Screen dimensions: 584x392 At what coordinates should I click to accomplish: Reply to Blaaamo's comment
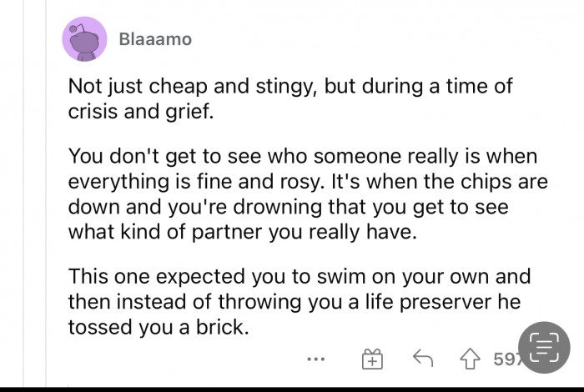point(422,359)
